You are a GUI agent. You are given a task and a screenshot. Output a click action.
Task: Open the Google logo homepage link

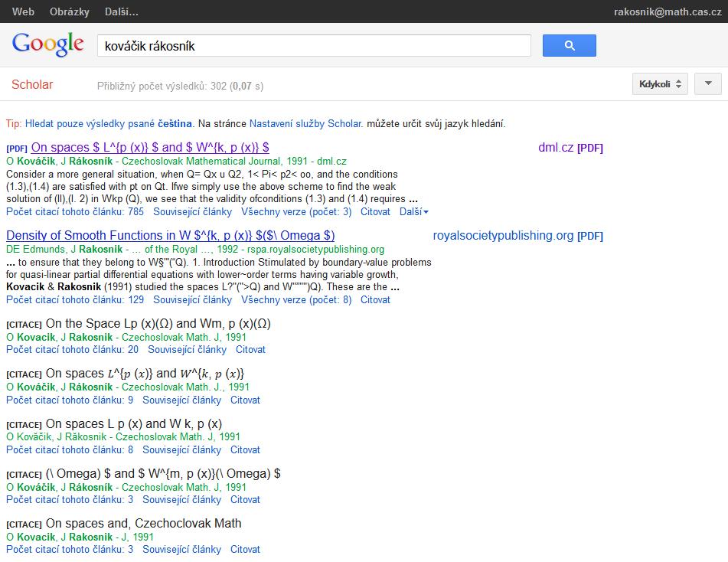point(47,44)
